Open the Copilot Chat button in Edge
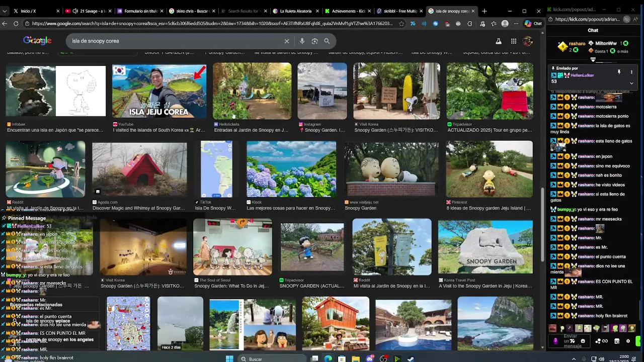Image resolution: width=644 pixels, height=362 pixels. point(533,23)
